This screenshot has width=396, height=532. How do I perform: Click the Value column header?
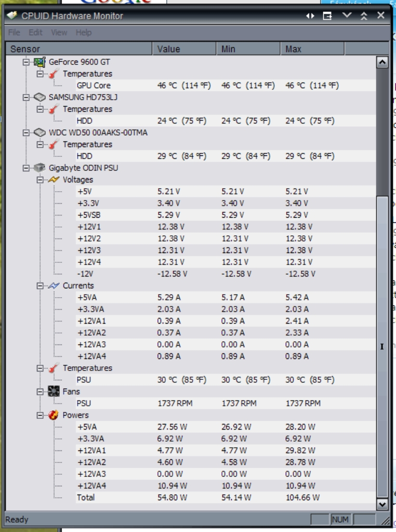pos(184,49)
